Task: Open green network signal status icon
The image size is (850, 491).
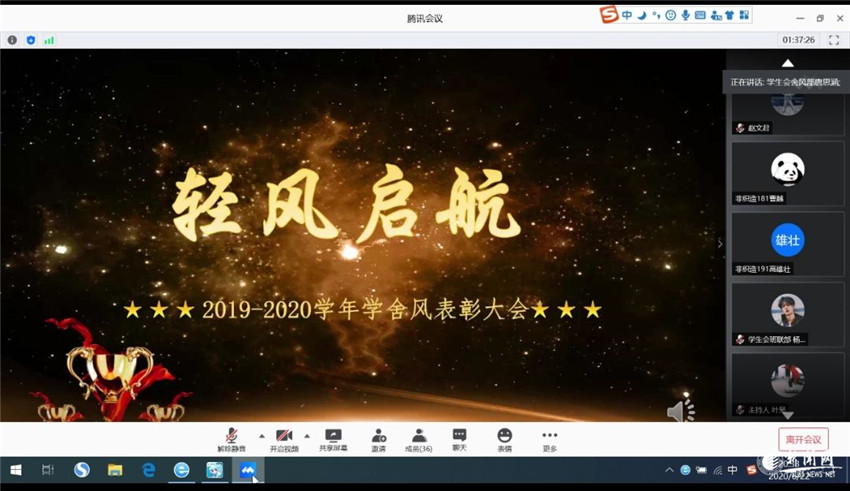Action: tap(49, 40)
